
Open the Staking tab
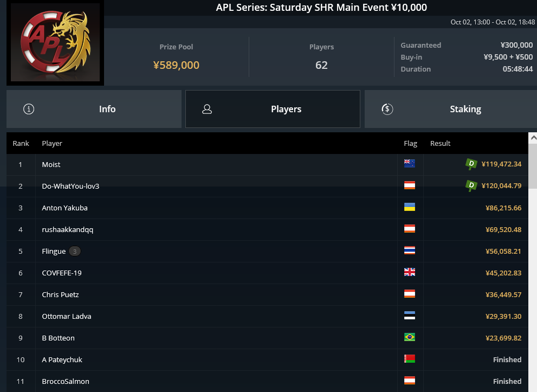tap(451, 109)
